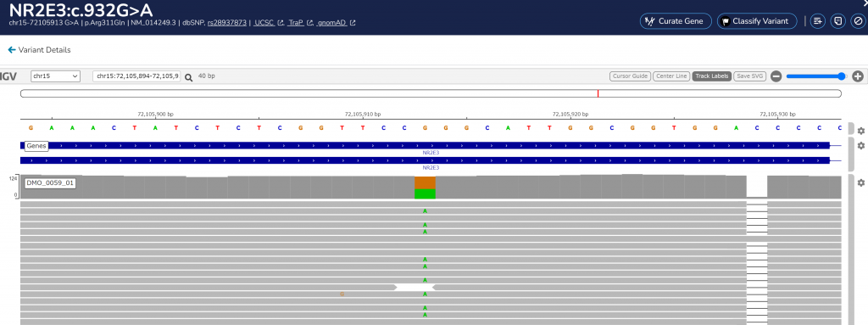This screenshot has height=325, width=868.
Task: Click the DMO_0059_01 track label
Action: coord(50,182)
